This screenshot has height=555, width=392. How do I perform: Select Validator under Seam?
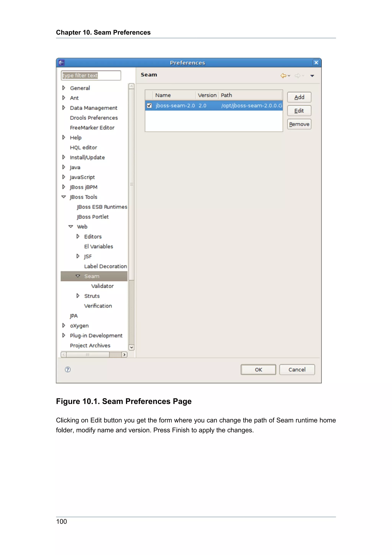click(x=102, y=286)
